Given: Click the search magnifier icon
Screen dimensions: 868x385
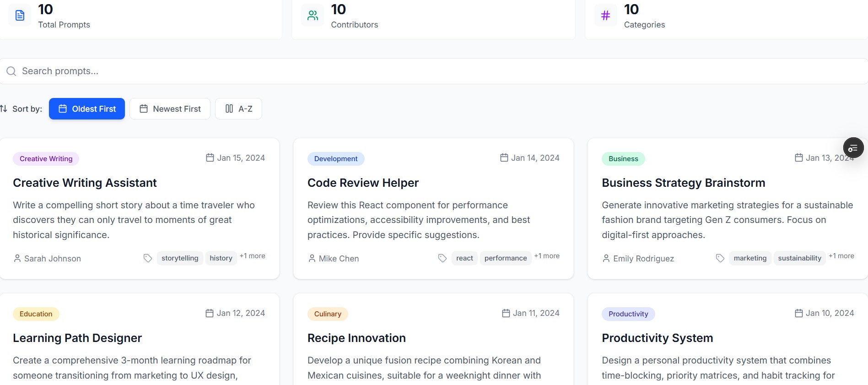Looking at the screenshot, I should 11,71.
